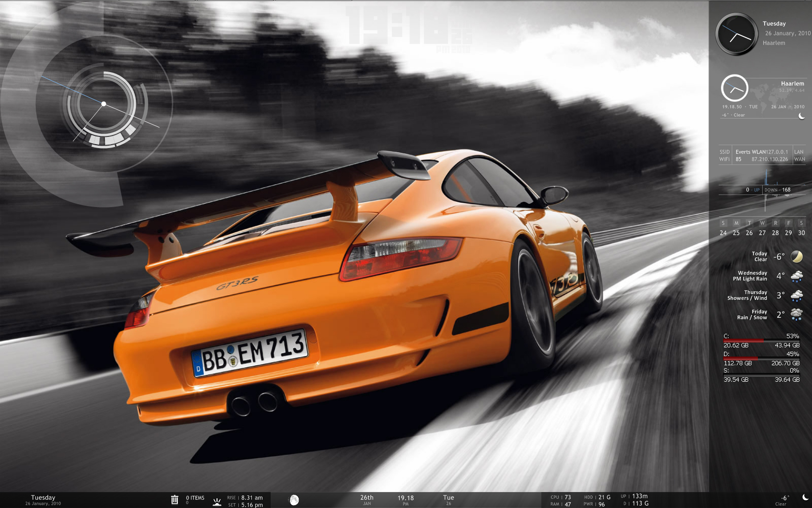Click the crescent moon icon beside -6° Clear in Haarlem widget
Viewport: 812px width, 508px height.
pos(801,116)
